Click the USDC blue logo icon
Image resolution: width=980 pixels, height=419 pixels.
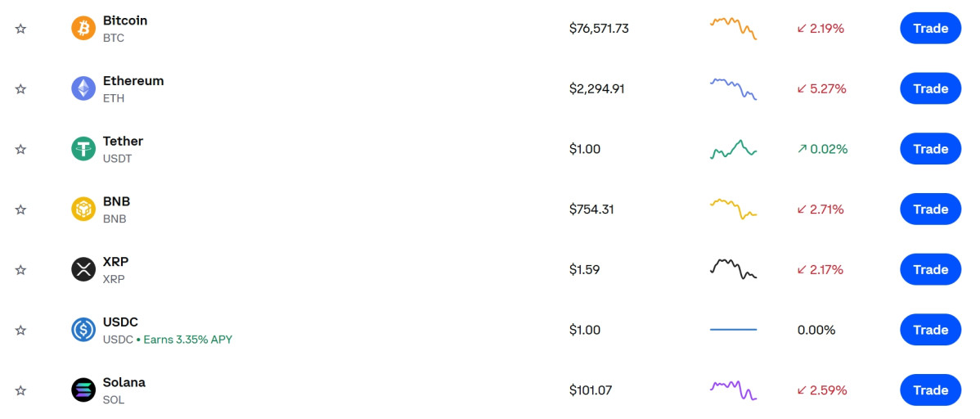click(x=83, y=330)
